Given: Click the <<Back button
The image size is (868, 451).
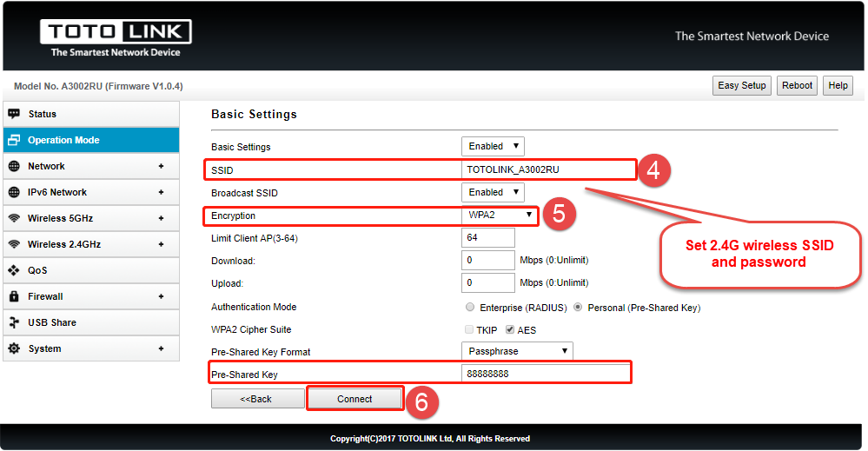Looking at the screenshot, I should click(x=257, y=399).
